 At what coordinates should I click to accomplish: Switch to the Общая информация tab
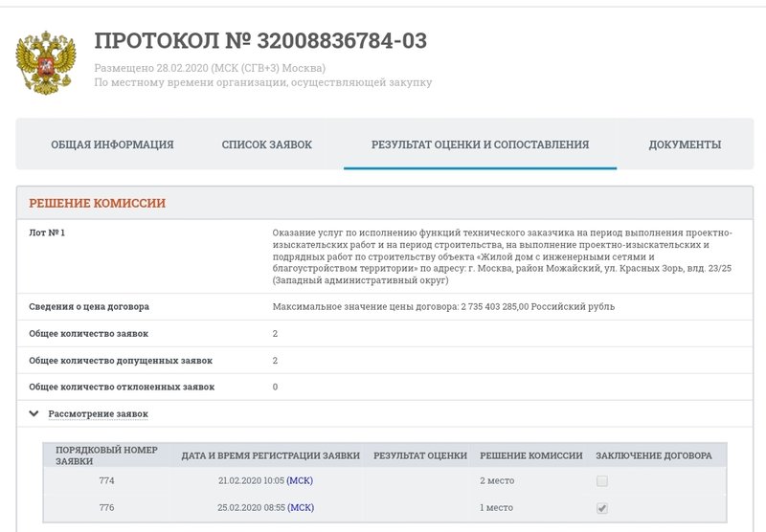(x=112, y=144)
